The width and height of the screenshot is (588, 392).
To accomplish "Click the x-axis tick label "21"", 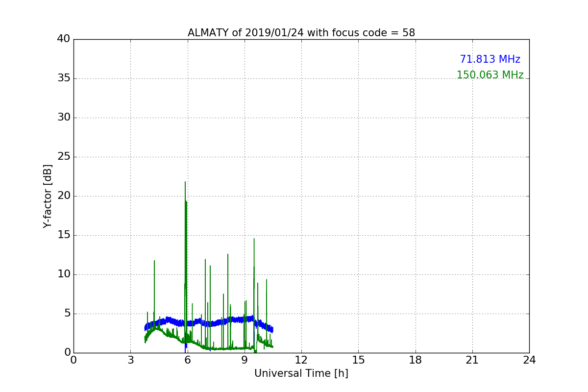I will (472, 360).
